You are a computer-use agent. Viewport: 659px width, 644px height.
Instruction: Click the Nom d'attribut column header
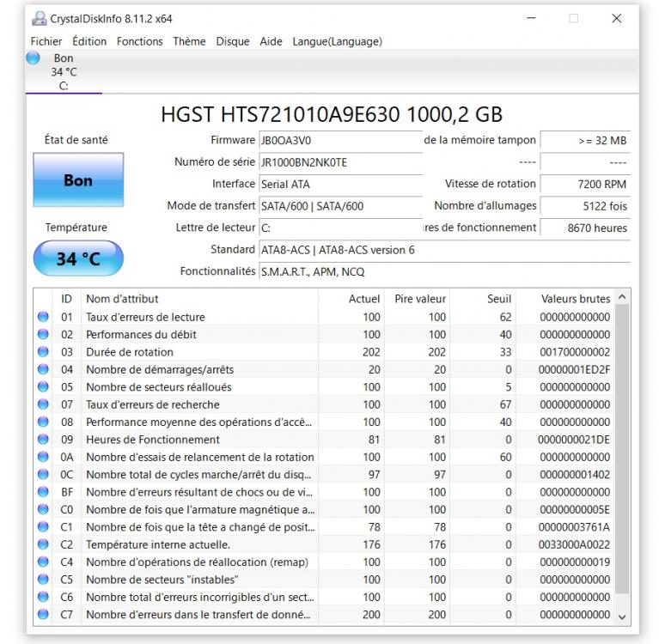click(x=122, y=299)
